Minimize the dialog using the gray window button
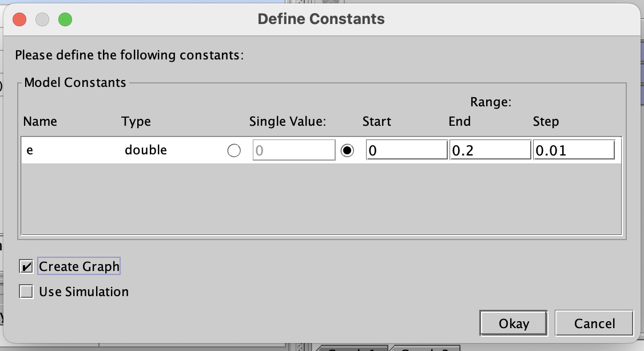This screenshot has height=351, width=644. click(42, 19)
